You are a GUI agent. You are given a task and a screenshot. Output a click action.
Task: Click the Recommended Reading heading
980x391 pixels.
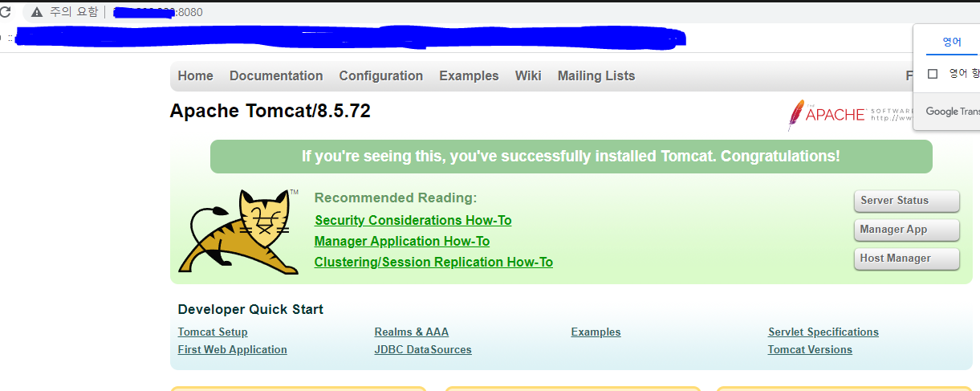396,198
